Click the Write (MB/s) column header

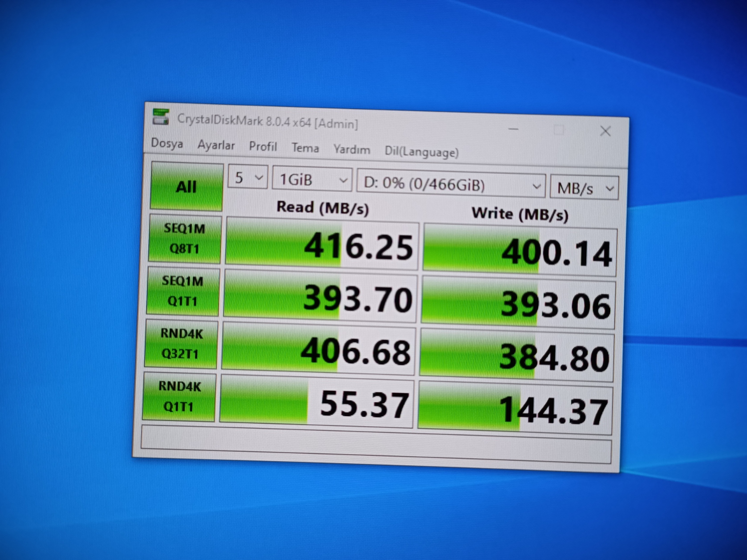pyautogui.click(x=520, y=214)
